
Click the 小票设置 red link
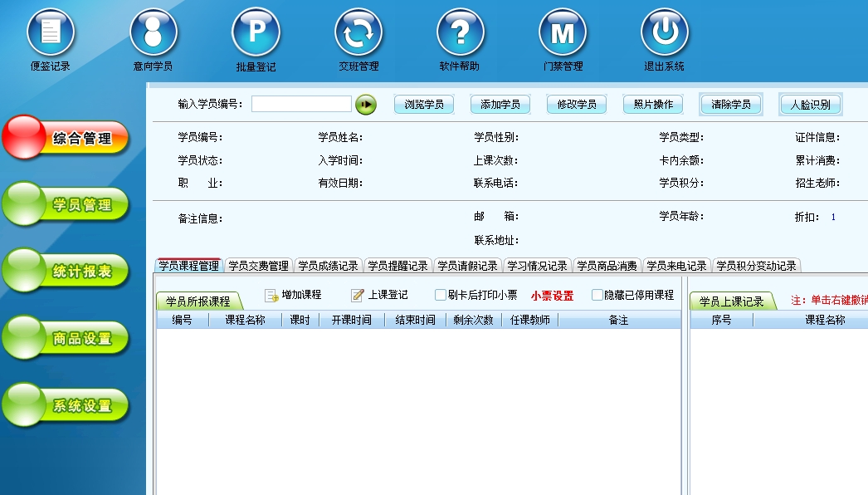(x=552, y=296)
